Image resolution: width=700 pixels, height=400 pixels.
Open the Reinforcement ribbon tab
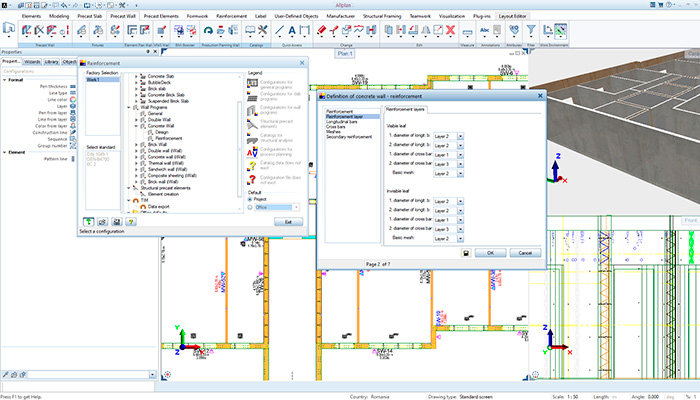(232, 17)
